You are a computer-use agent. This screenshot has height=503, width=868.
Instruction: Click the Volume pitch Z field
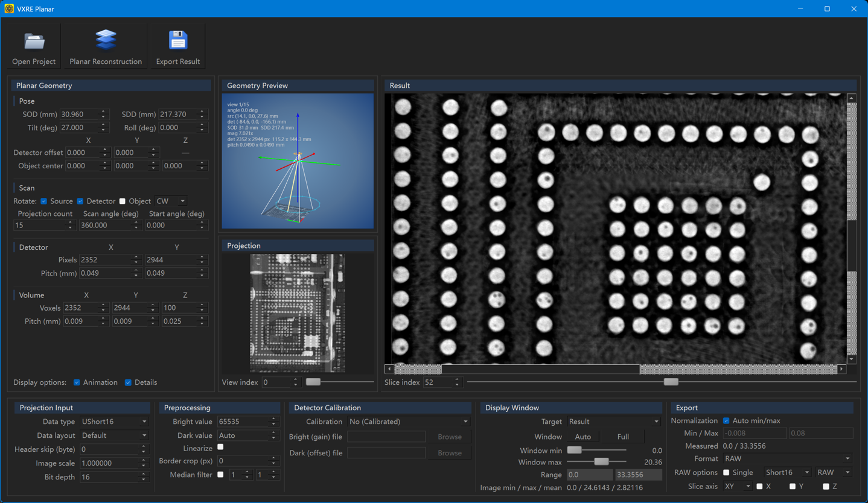(184, 321)
